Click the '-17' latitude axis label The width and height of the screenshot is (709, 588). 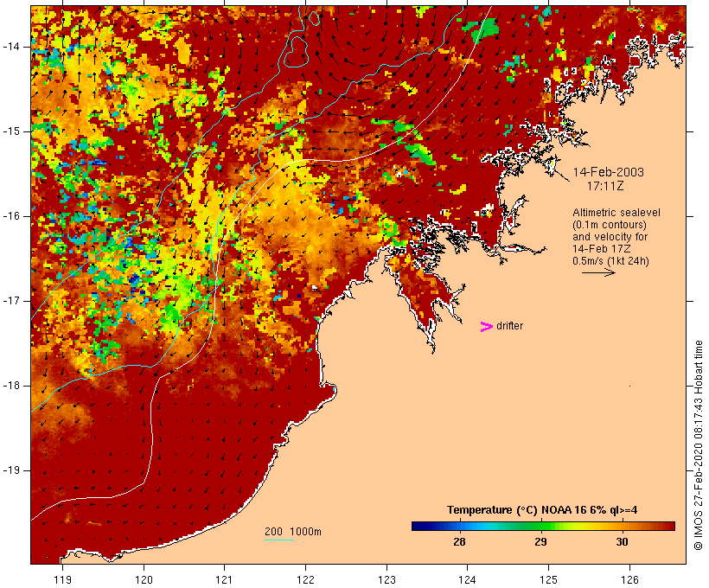11,301
